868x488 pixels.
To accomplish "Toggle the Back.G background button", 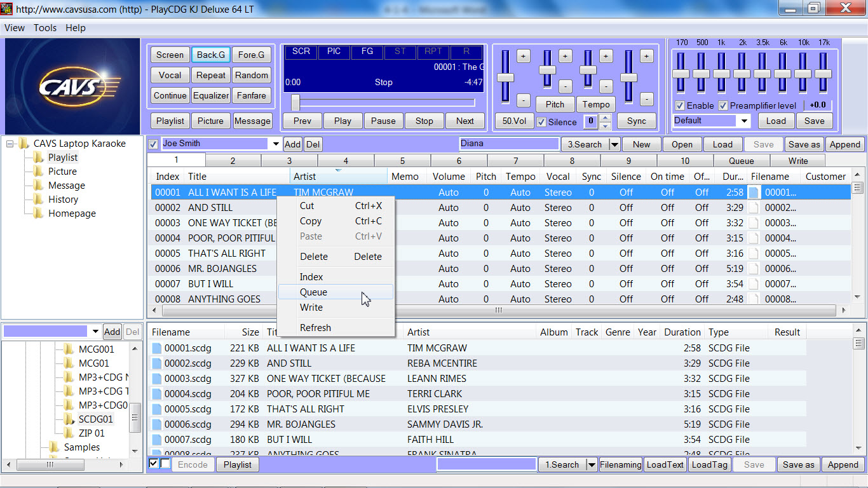I will (x=211, y=55).
